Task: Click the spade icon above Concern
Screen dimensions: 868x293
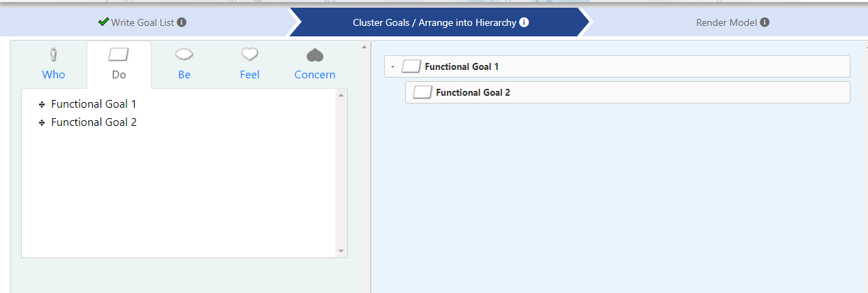Action: [315, 55]
